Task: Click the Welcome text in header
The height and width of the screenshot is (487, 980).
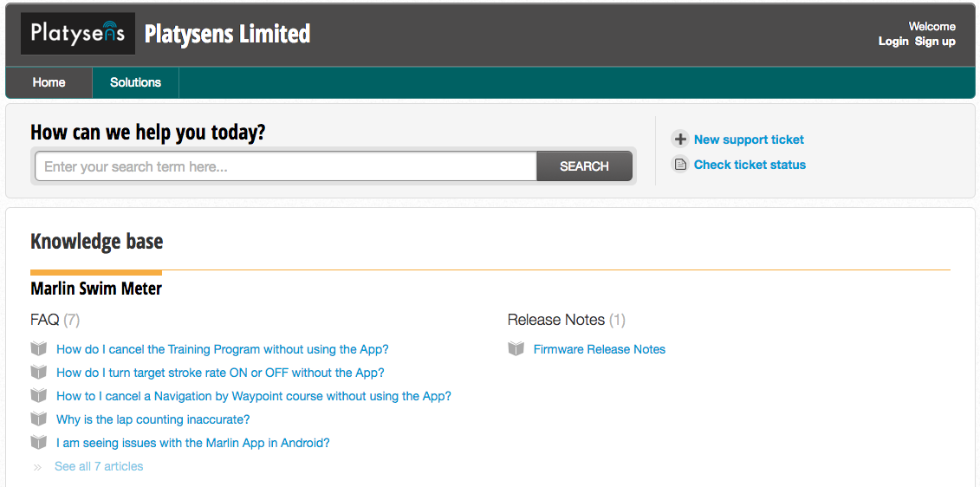Action: click(x=931, y=26)
